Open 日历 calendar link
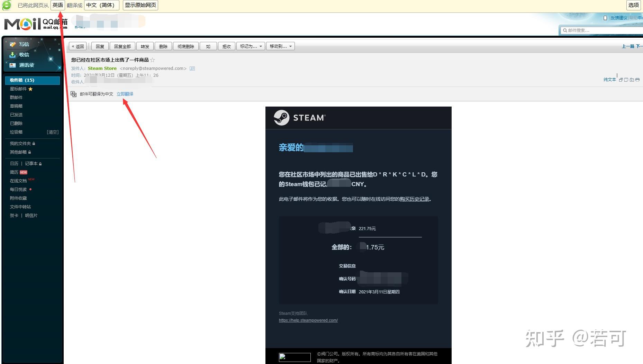This screenshot has height=364, width=643. tap(14, 164)
